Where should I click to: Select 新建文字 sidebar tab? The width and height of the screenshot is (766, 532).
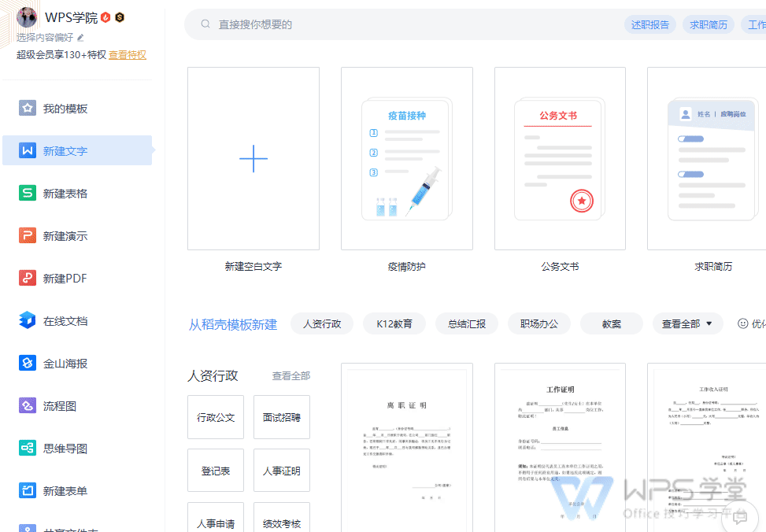(77, 150)
